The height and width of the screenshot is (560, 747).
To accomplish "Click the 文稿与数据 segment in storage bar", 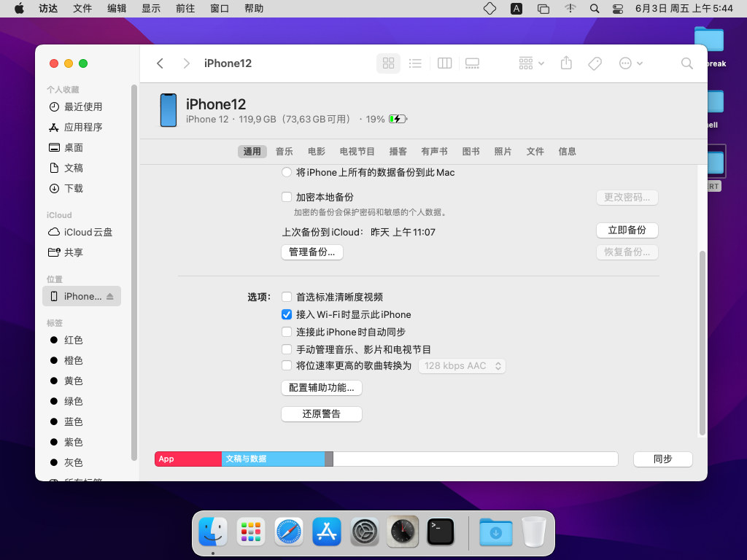I will point(273,459).
